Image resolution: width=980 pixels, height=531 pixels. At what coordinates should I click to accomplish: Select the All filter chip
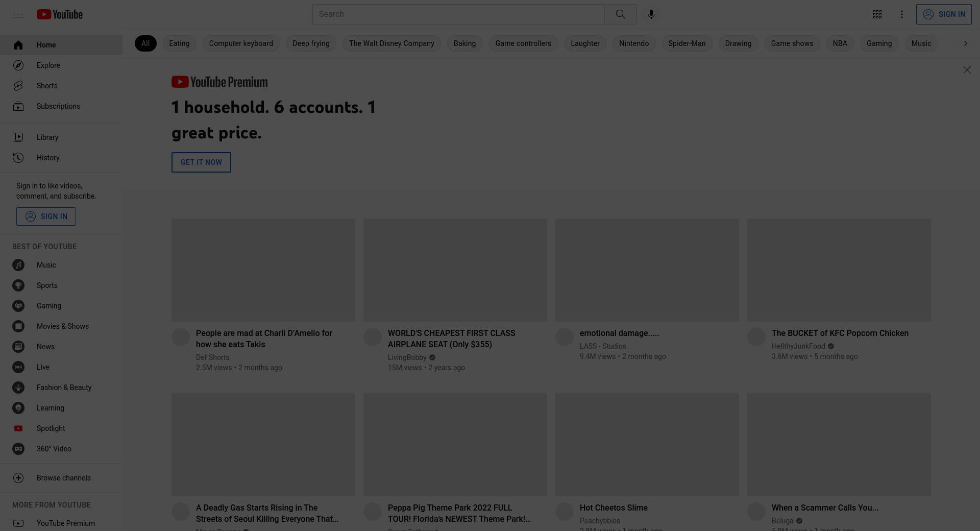point(145,43)
